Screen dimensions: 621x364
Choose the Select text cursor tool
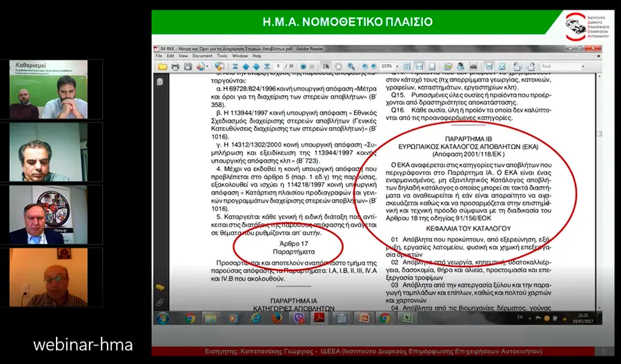click(x=326, y=66)
